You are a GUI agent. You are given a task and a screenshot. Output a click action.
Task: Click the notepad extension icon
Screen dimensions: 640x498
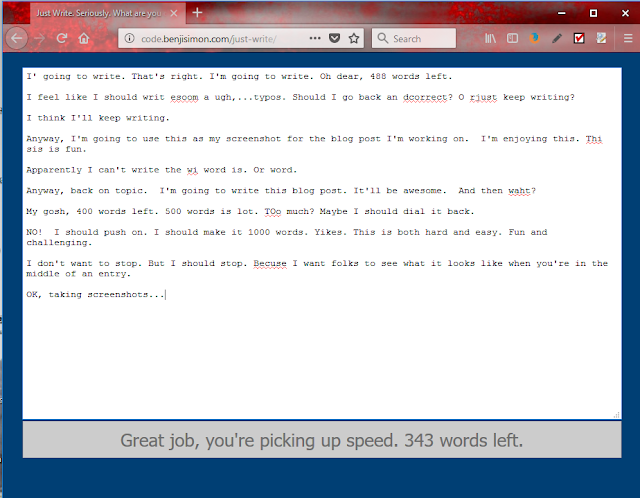(601, 38)
